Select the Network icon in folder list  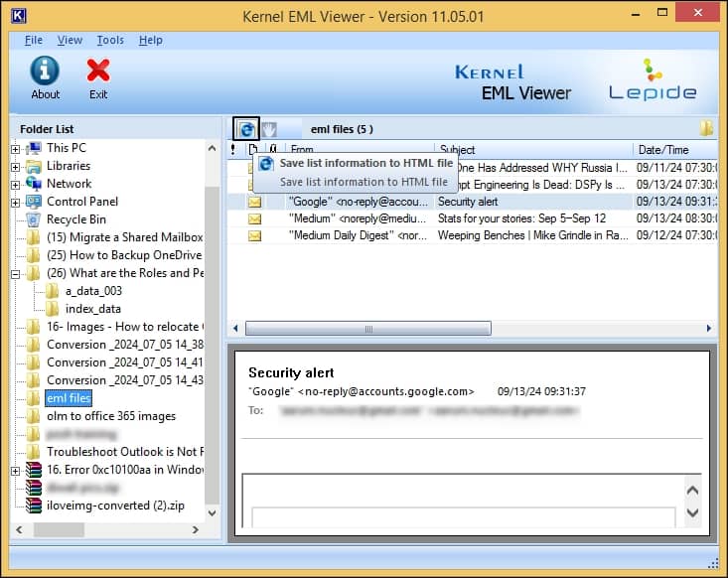[x=34, y=184]
